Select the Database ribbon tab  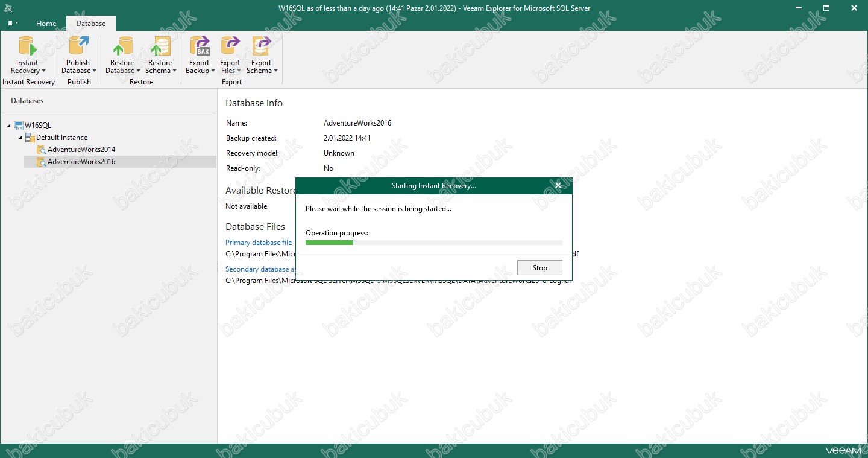[x=91, y=24]
